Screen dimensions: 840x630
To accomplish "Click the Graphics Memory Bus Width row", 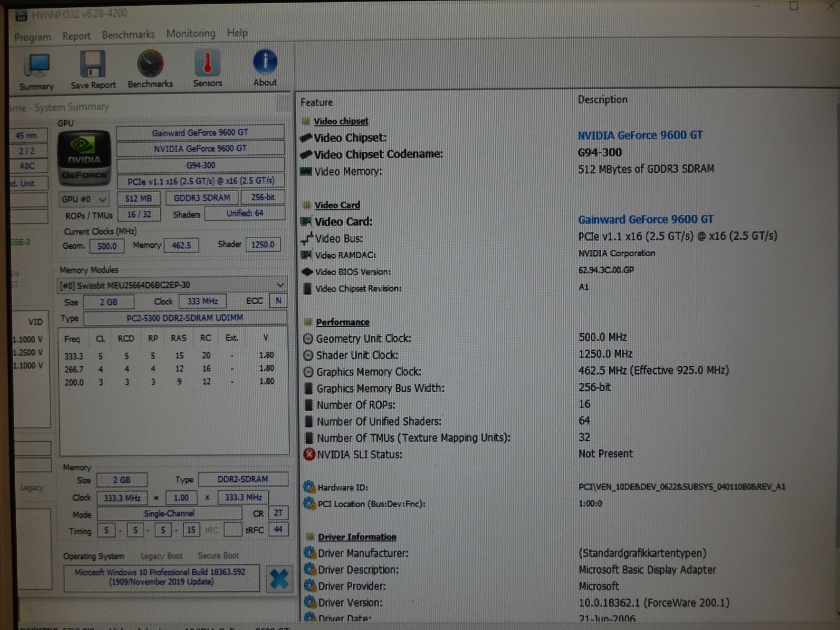I will [x=458, y=388].
